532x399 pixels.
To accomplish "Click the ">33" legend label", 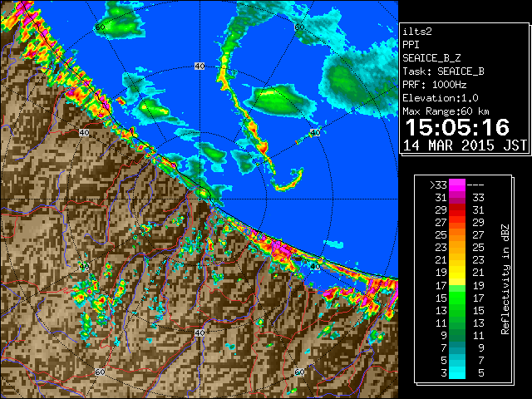I will pyautogui.click(x=438, y=185).
